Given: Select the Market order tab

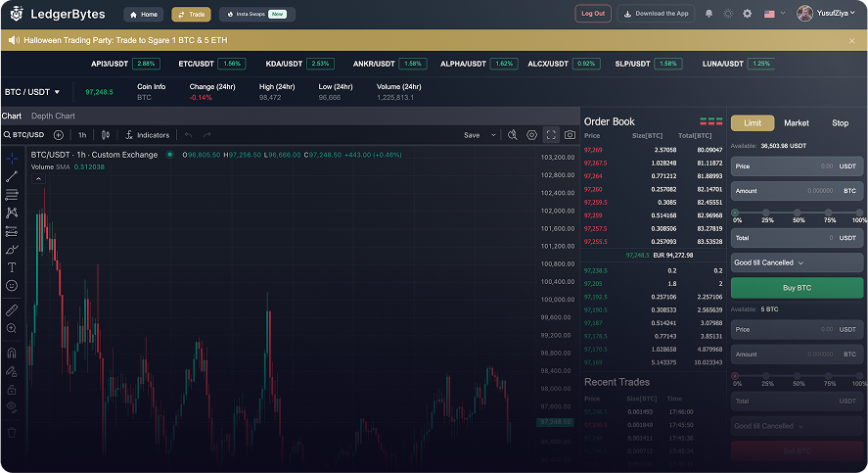Looking at the screenshot, I should pos(797,123).
